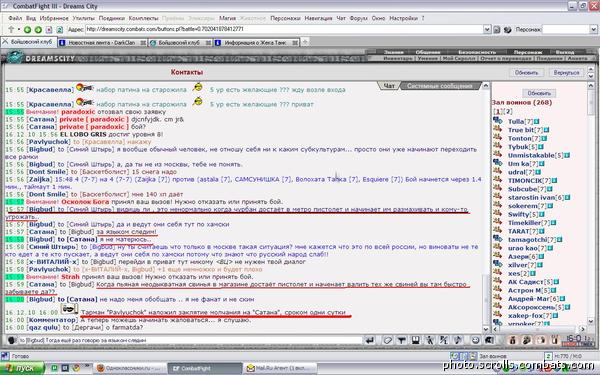Viewport: 600px width, 375px height.
Task: Select the Чат tab in the chat panel
Action: pyautogui.click(x=389, y=86)
